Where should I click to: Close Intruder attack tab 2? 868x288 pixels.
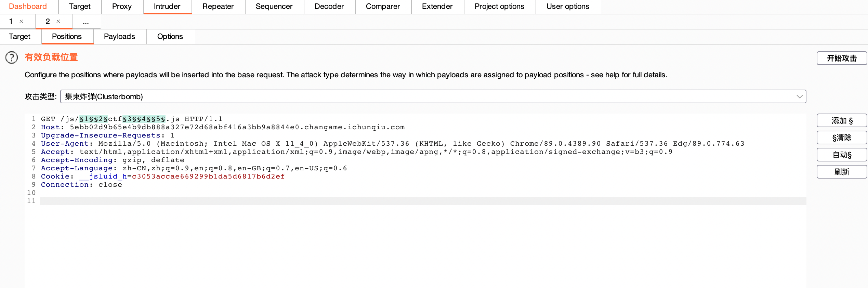[x=58, y=21]
